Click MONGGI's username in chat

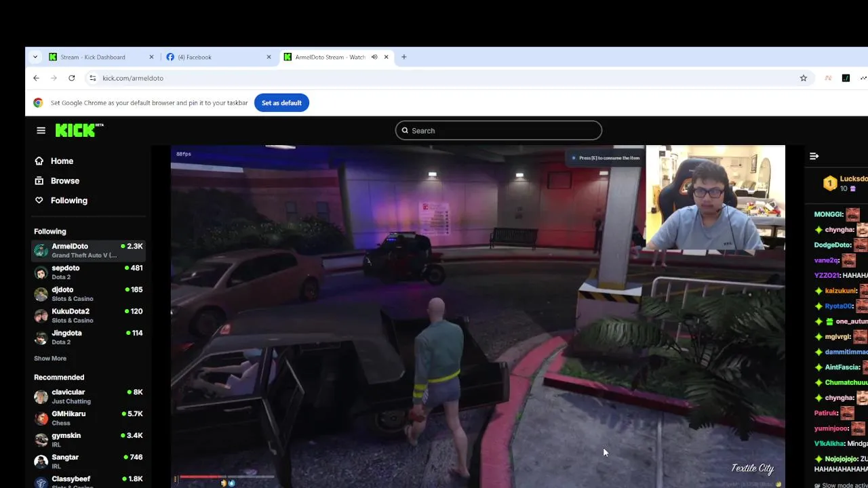point(828,214)
